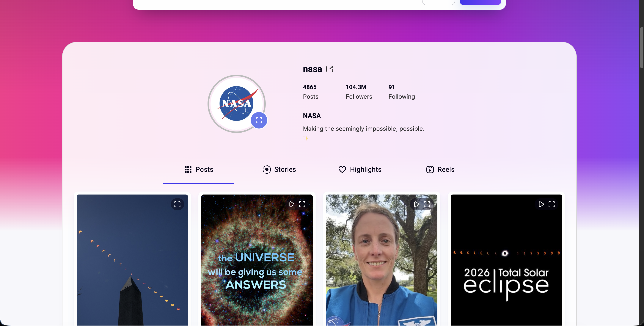Play the Universe ANSWERS video post
644x326 pixels.
291,204
